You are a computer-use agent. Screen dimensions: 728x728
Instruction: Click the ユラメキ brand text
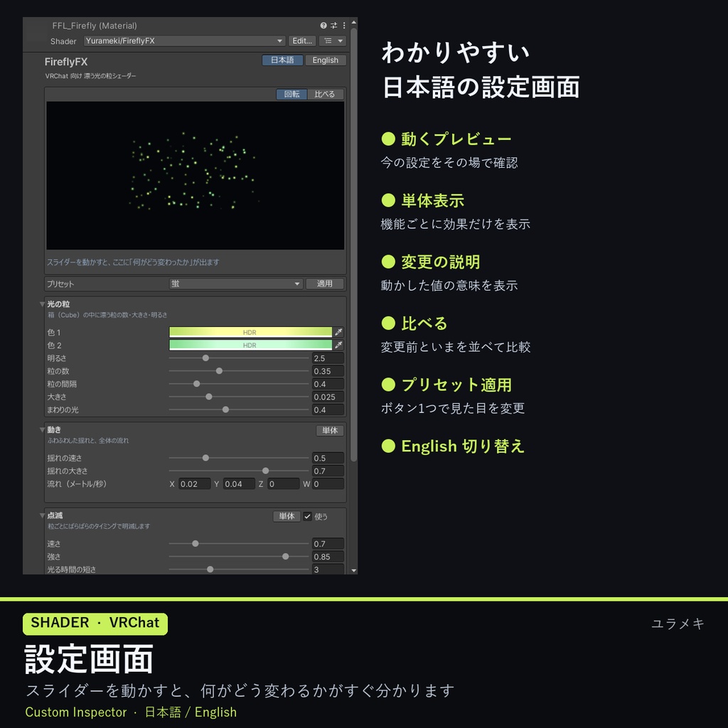tap(678, 623)
